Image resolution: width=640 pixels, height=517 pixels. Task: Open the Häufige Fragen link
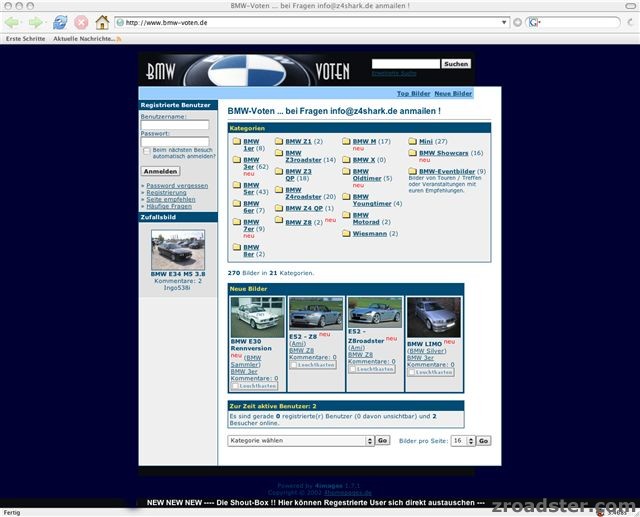tap(169, 206)
